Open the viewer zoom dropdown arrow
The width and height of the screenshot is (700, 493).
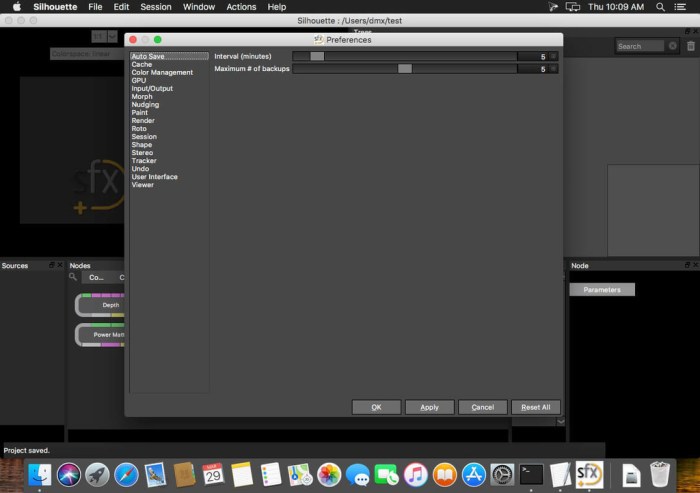112,36
